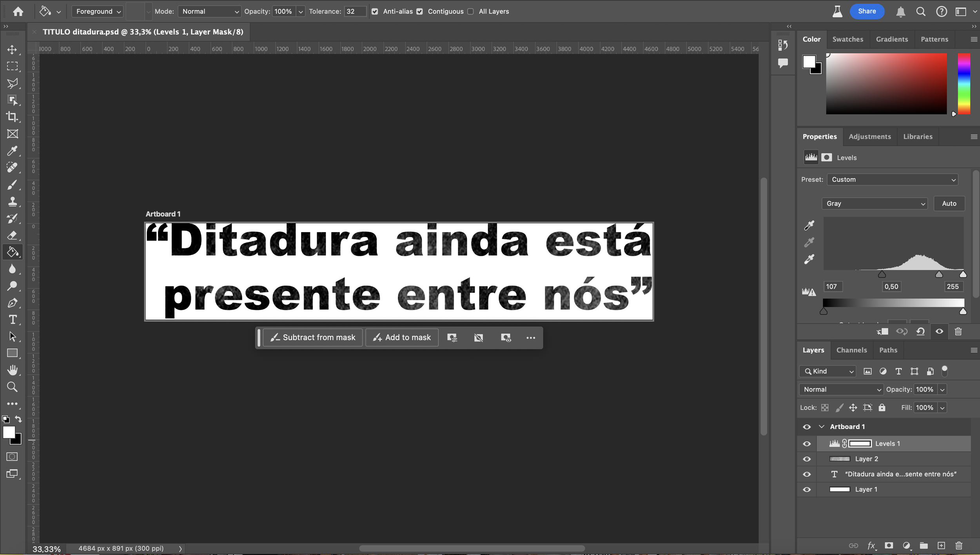Viewport: 980px width, 555px height.
Task: Disable the Anti-alias checkbox
Action: click(x=375, y=12)
